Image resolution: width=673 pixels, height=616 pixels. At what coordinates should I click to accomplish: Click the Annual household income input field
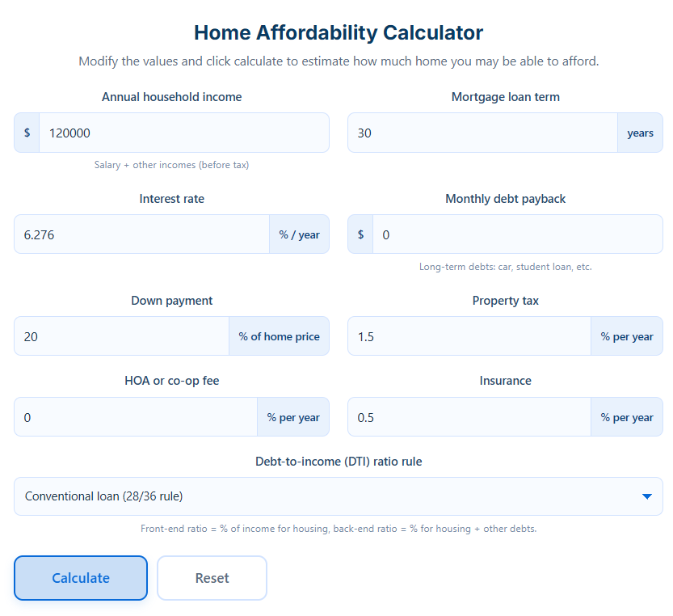[x=186, y=133]
